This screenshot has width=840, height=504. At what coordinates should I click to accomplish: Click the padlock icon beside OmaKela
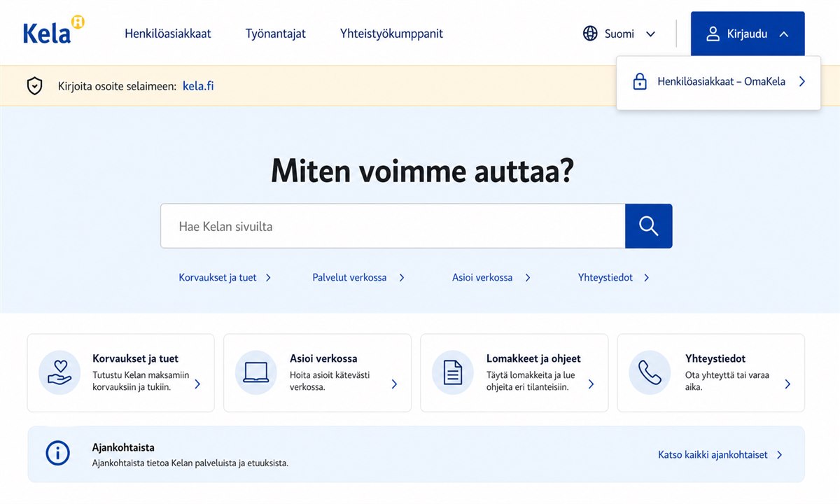click(x=639, y=82)
